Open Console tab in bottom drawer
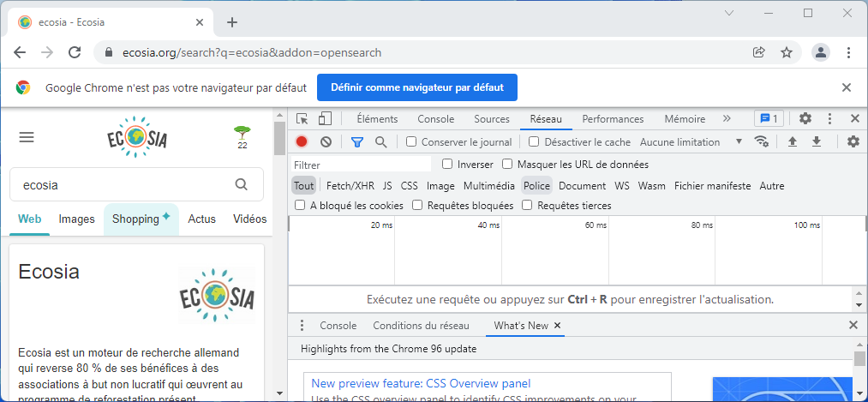 click(x=338, y=326)
